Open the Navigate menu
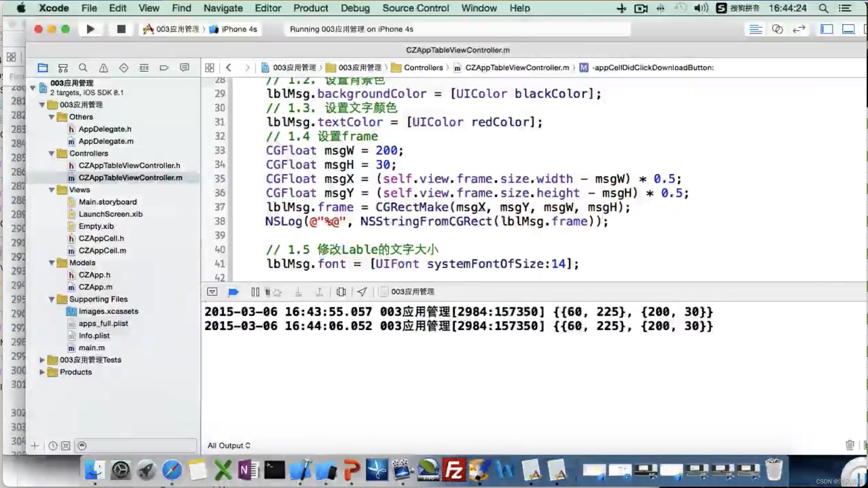 click(x=223, y=8)
